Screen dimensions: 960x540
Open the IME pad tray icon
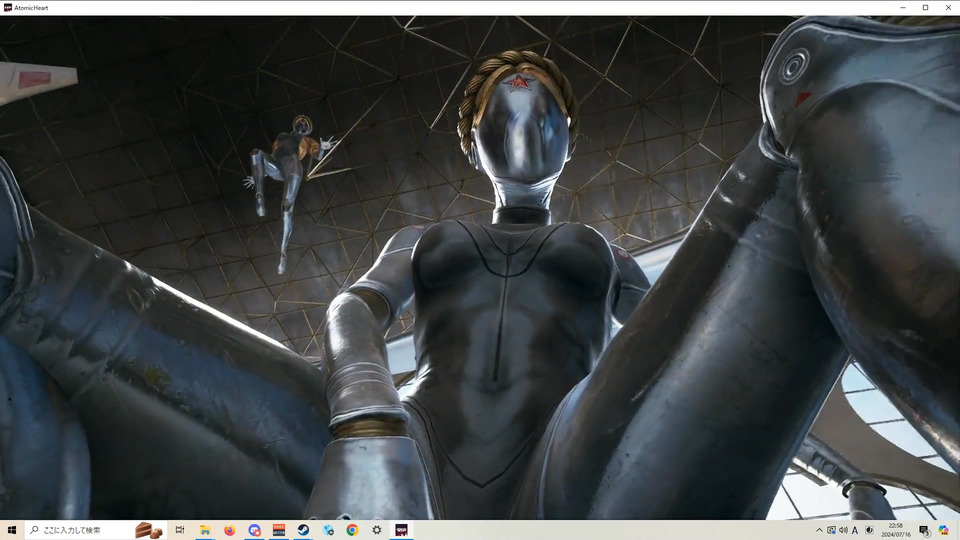pyautogui.click(x=869, y=530)
